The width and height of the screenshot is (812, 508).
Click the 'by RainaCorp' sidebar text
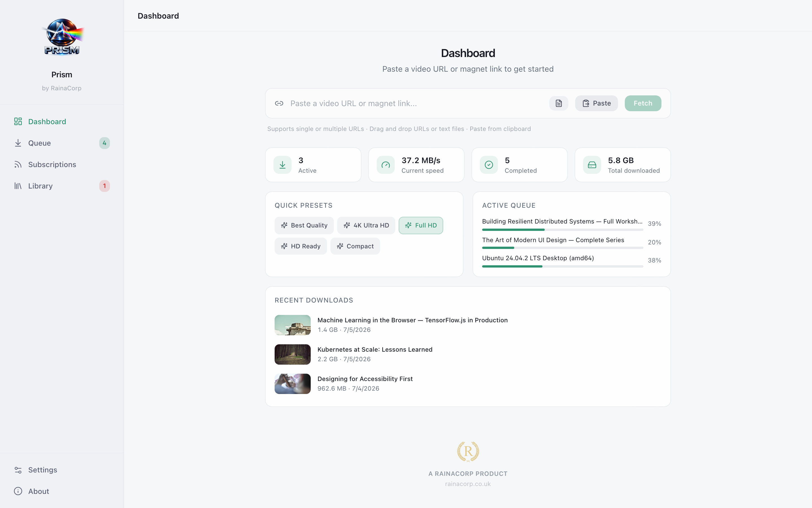coord(62,88)
